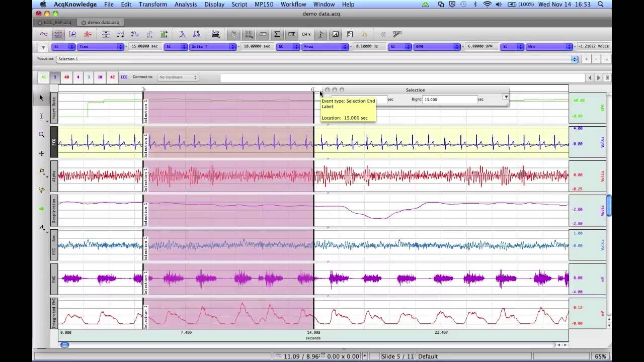
Task: Open the Workflow menu
Action: [293, 5]
